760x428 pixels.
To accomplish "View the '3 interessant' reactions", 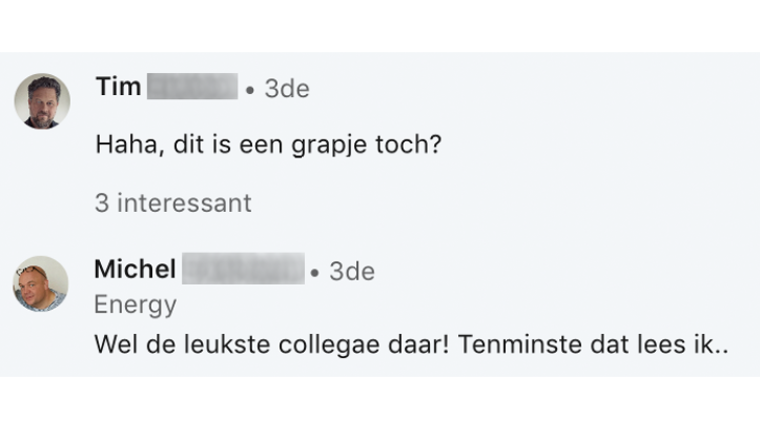I will pyautogui.click(x=173, y=203).
